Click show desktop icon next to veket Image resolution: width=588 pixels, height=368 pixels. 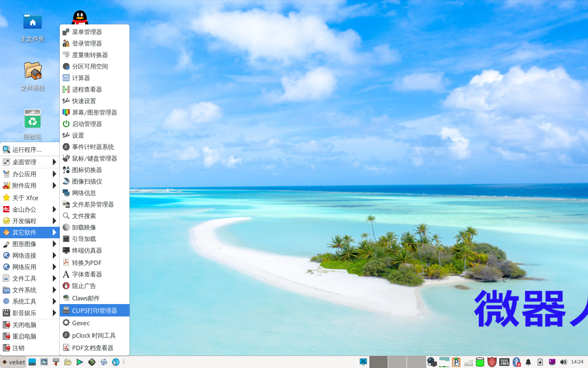32,362
